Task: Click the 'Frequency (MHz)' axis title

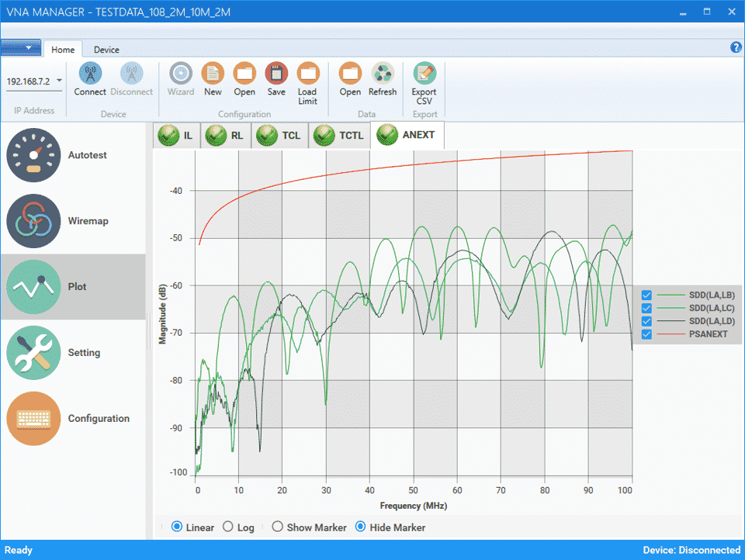Action: pyautogui.click(x=414, y=506)
